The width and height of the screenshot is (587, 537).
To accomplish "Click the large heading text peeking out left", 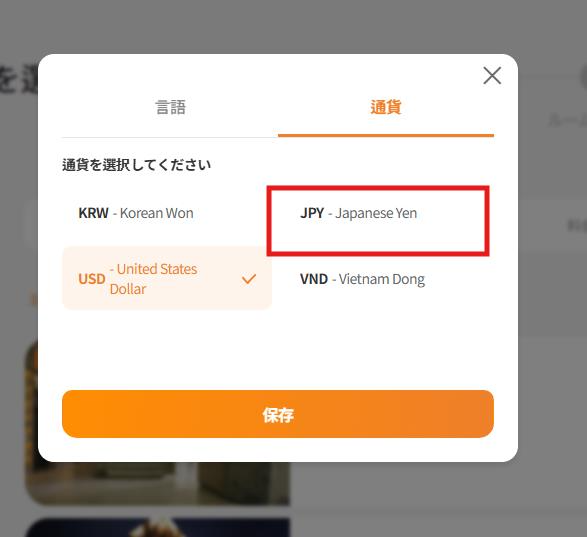I will (x=19, y=79).
